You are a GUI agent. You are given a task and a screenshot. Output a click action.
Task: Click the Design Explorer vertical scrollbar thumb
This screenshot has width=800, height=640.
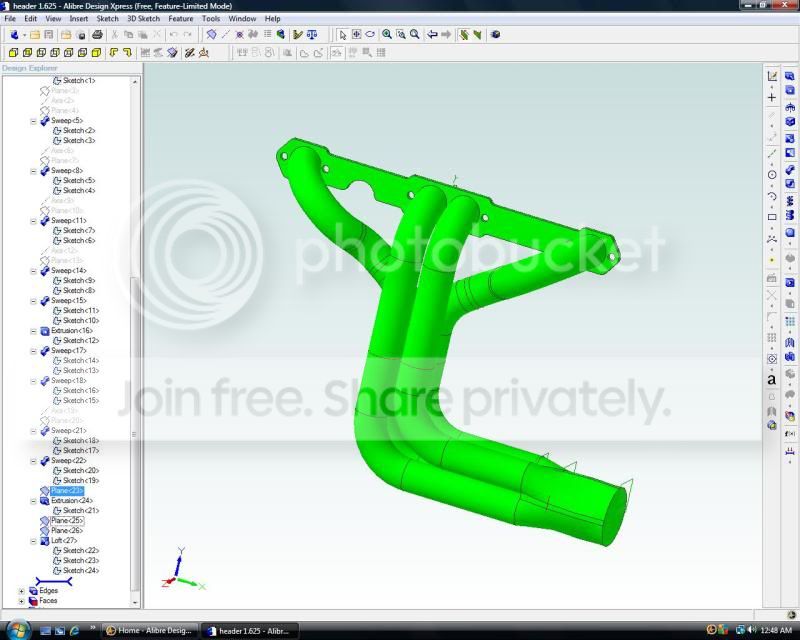[135, 434]
